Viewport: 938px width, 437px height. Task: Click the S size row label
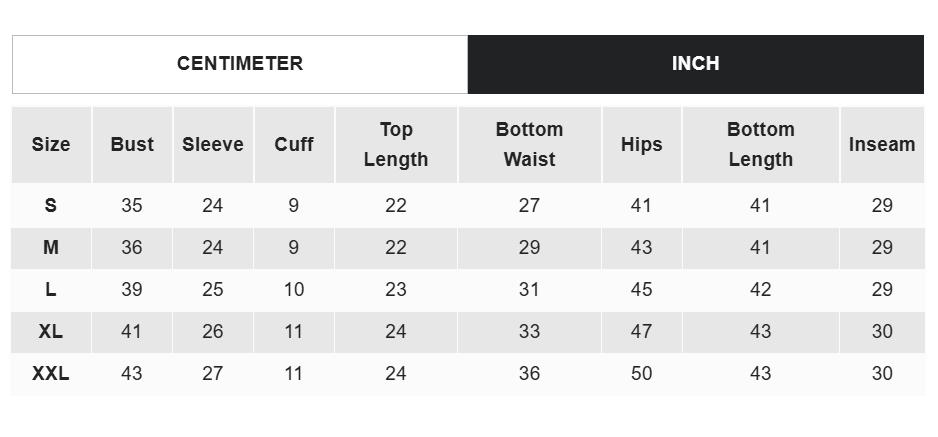[51, 206]
